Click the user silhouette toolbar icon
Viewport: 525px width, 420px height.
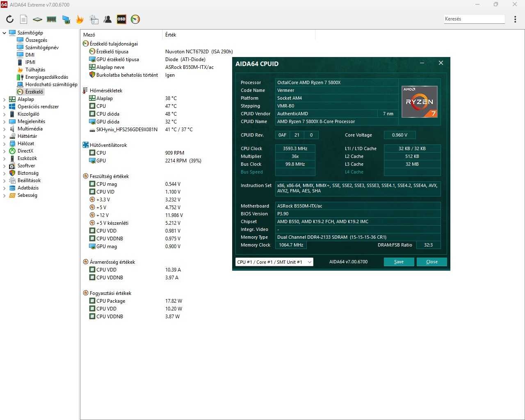107,19
